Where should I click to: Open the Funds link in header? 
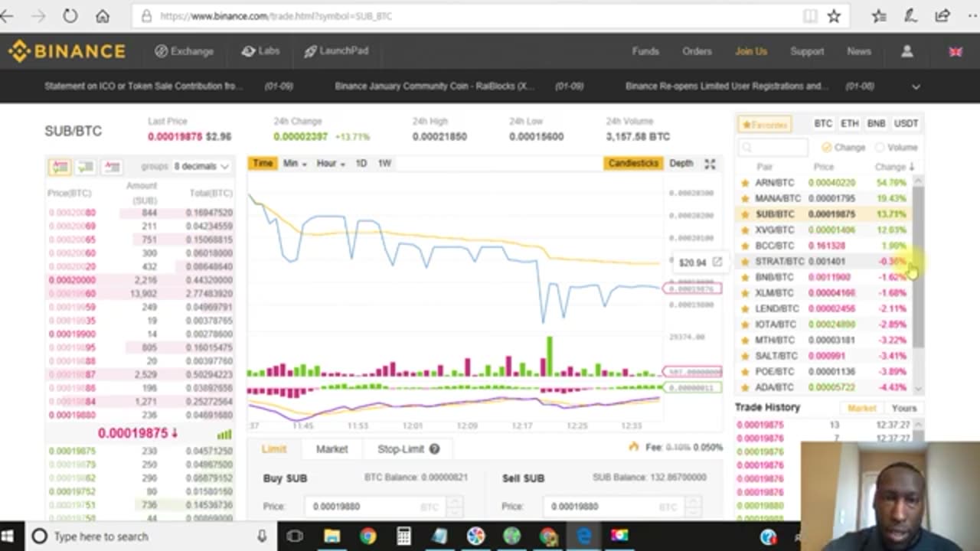[645, 51]
